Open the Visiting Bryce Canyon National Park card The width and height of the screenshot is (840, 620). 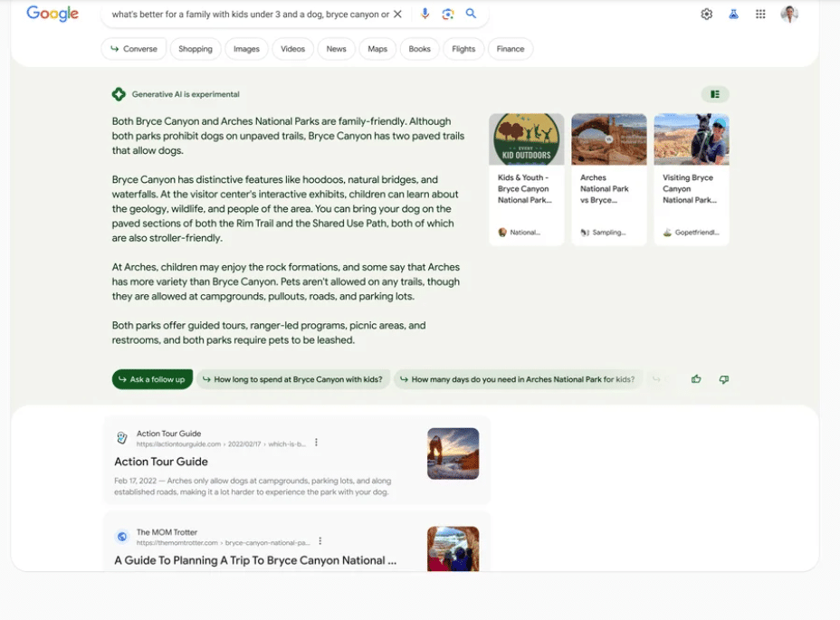[x=692, y=179]
